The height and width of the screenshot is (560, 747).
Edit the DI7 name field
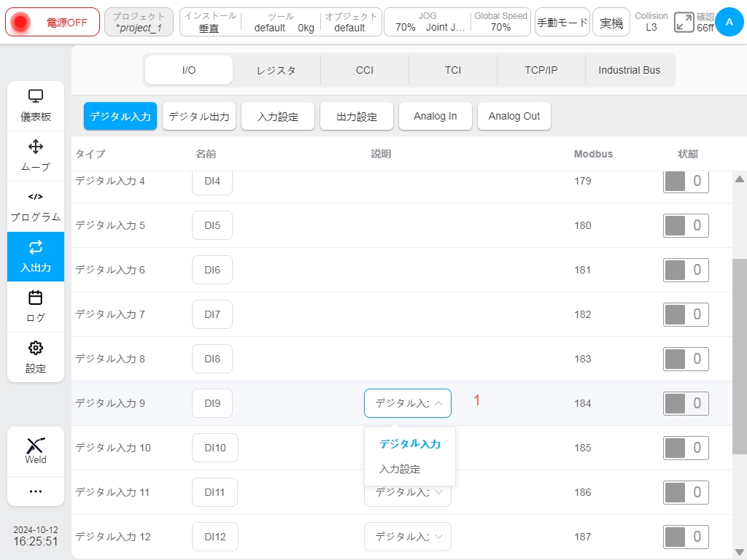pyautogui.click(x=212, y=314)
